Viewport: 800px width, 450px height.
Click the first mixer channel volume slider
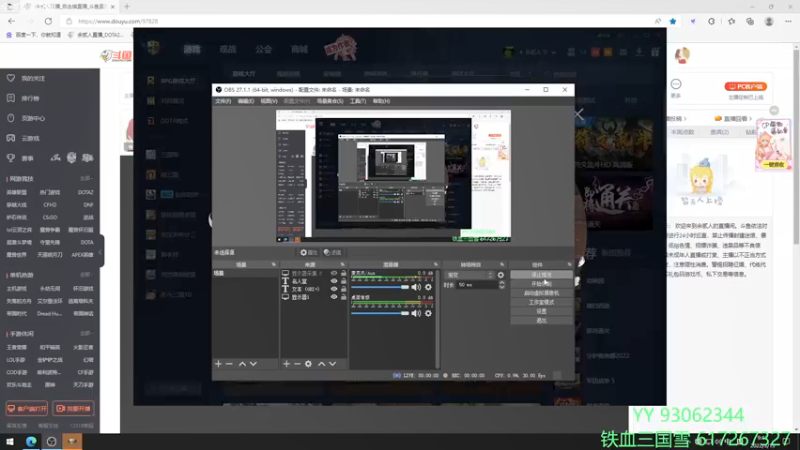click(x=380, y=287)
